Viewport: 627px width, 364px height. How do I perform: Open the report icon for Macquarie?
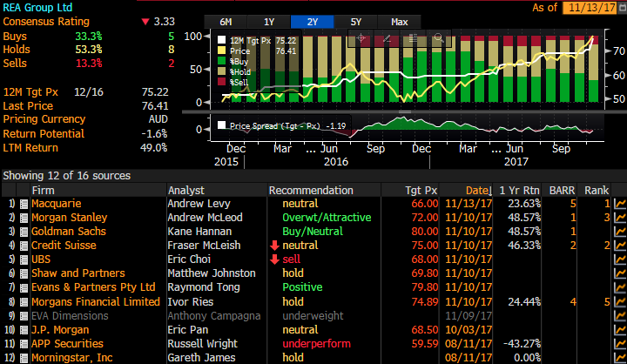click(24, 204)
